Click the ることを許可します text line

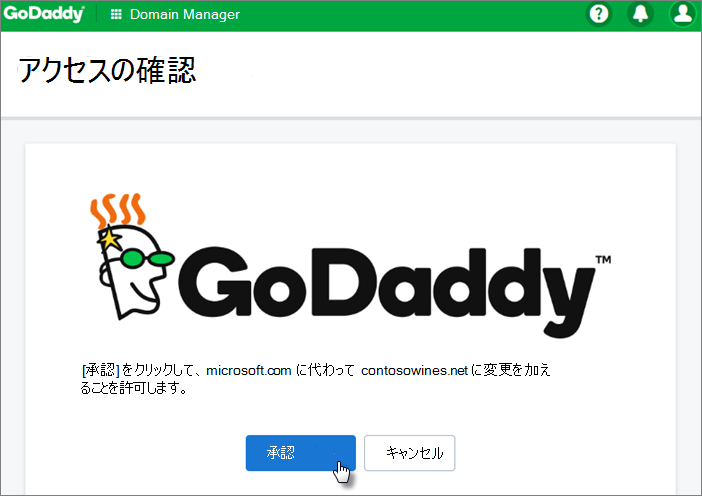(x=134, y=388)
